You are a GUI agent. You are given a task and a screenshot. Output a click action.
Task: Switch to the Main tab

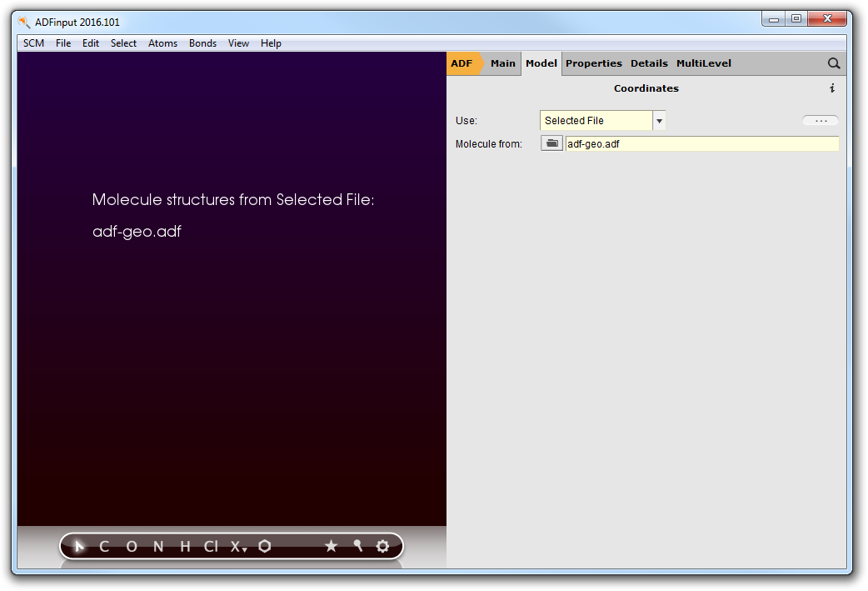tap(502, 63)
